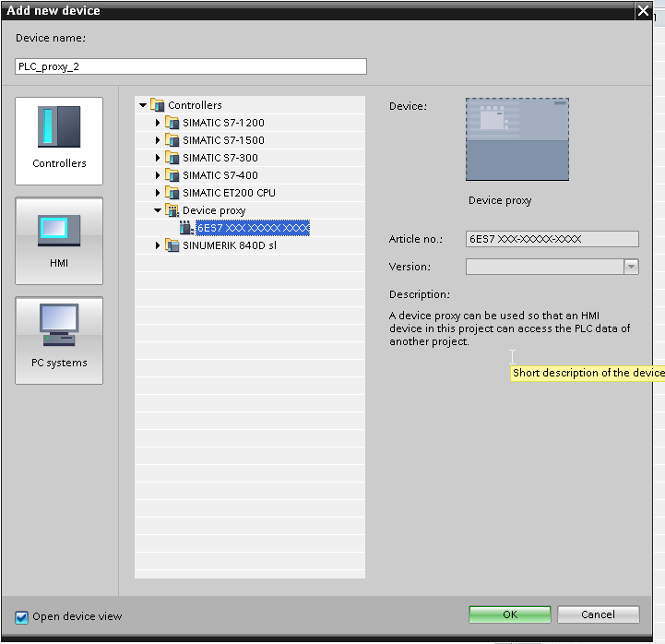Click the Device proxy caption under preview

(x=500, y=200)
